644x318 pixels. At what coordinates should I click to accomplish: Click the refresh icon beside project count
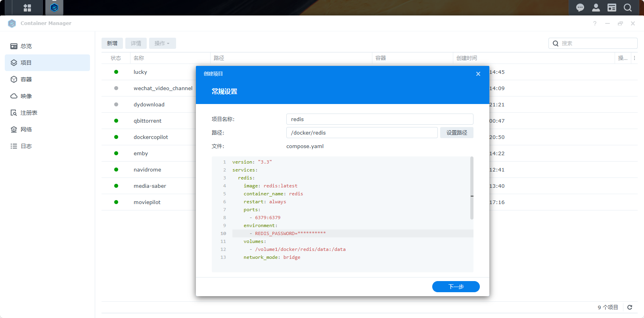[630, 307]
